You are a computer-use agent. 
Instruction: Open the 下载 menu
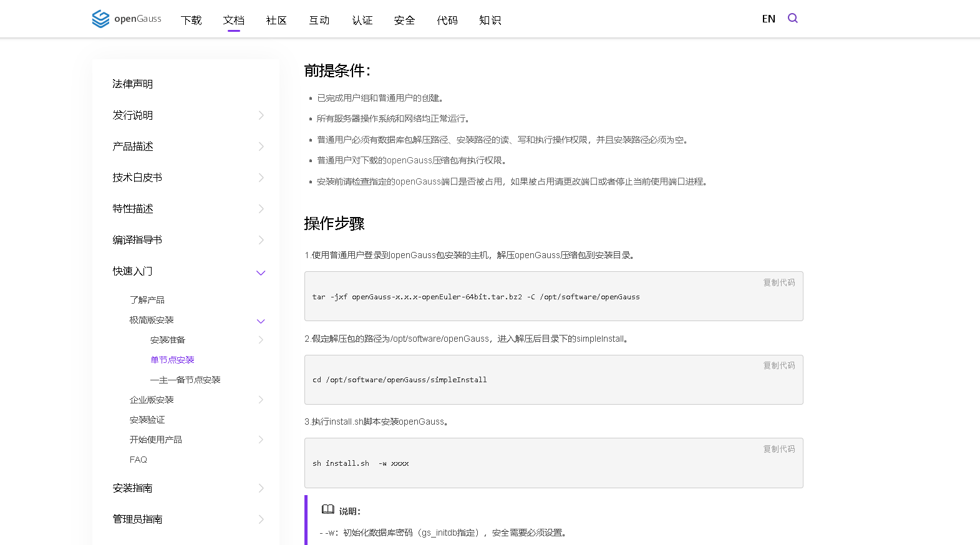click(192, 20)
